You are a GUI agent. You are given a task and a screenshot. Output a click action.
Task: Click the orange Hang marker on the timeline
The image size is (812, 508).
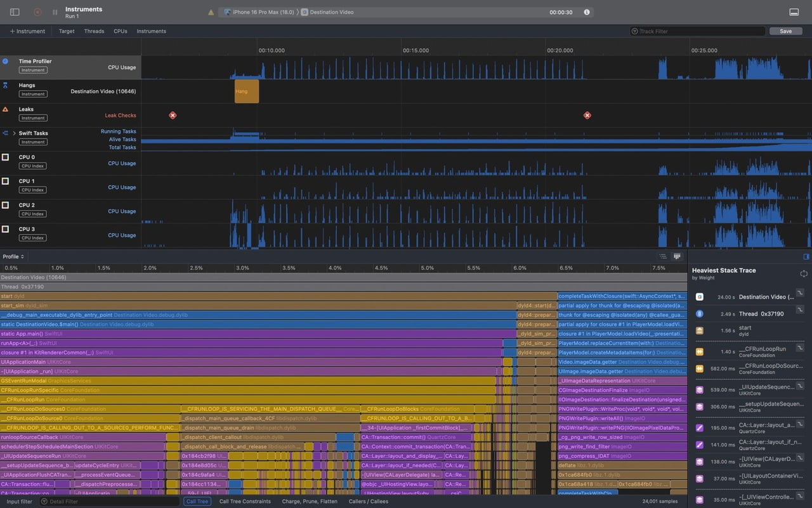tap(246, 91)
